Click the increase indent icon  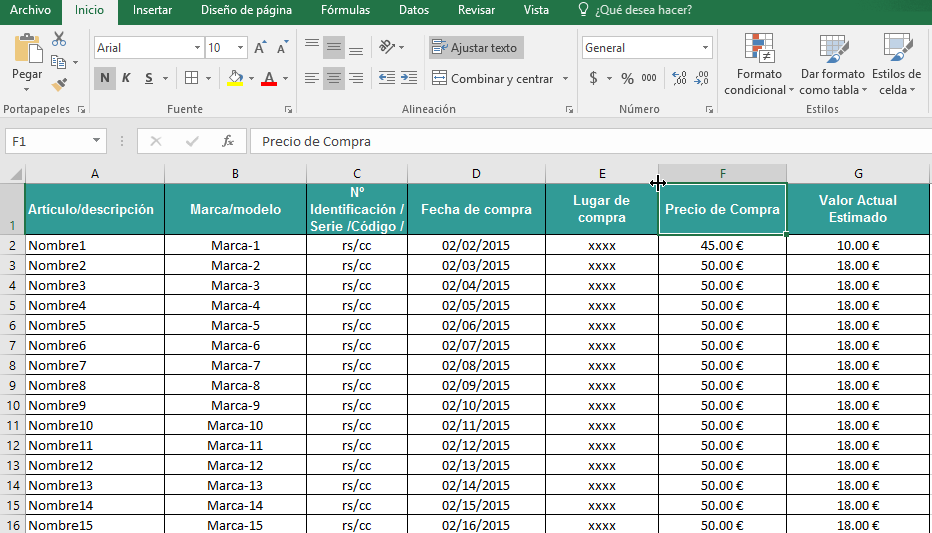[409, 78]
